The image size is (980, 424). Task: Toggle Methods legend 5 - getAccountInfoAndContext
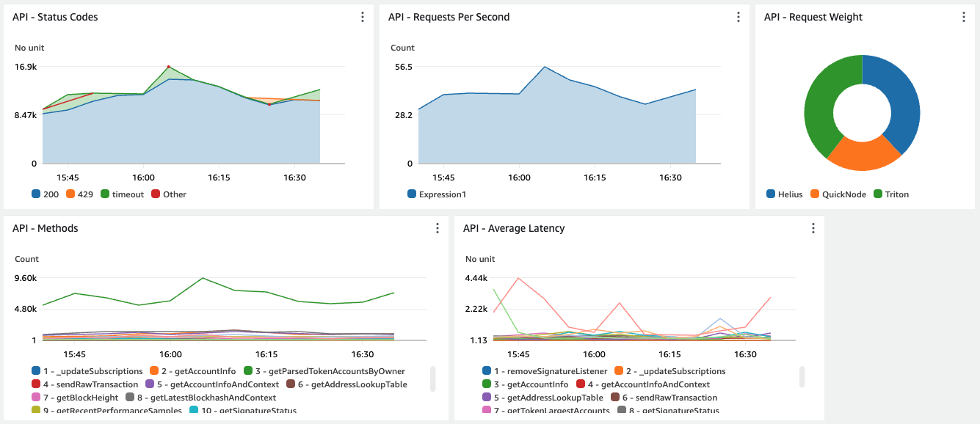click(212, 384)
